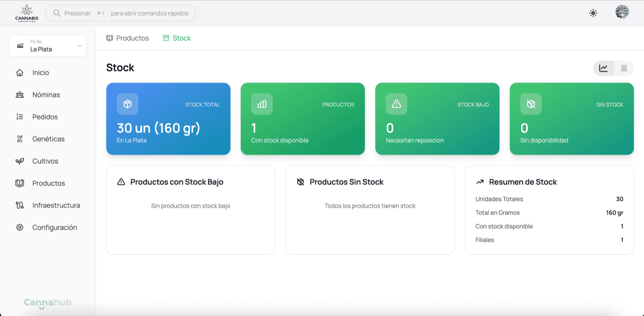This screenshot has height=316, width=644.
Task: Click the Cannahub link at bottom
Action: [47, 303]
